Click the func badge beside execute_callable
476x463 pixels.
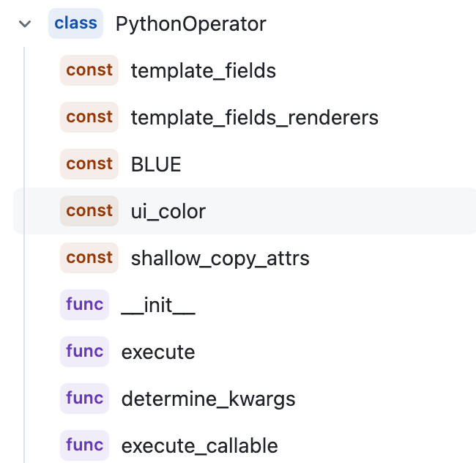point(84,445)
